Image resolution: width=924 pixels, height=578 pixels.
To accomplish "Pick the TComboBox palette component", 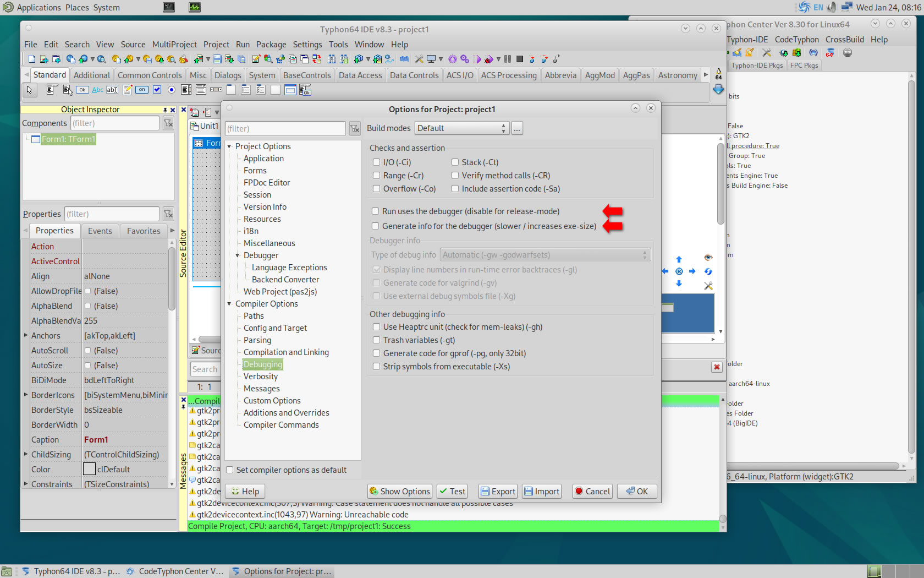I will (201, 90).
